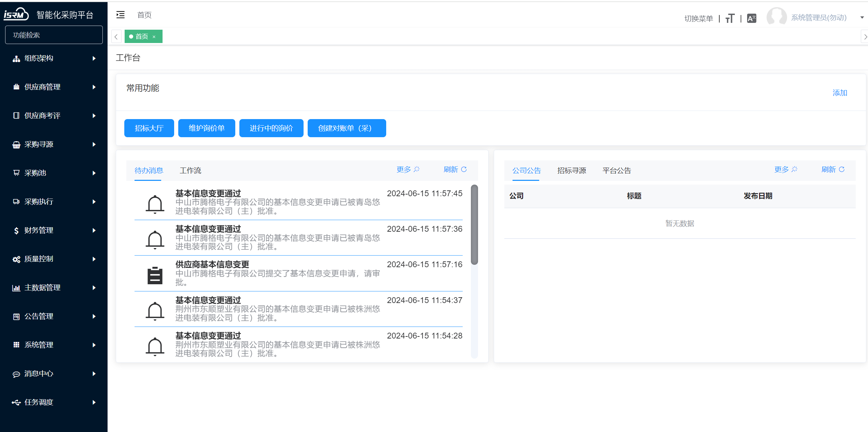Open the 供应商基本信息变更 message title
Viewport: 868px width, 432px height.
point(212,264)
